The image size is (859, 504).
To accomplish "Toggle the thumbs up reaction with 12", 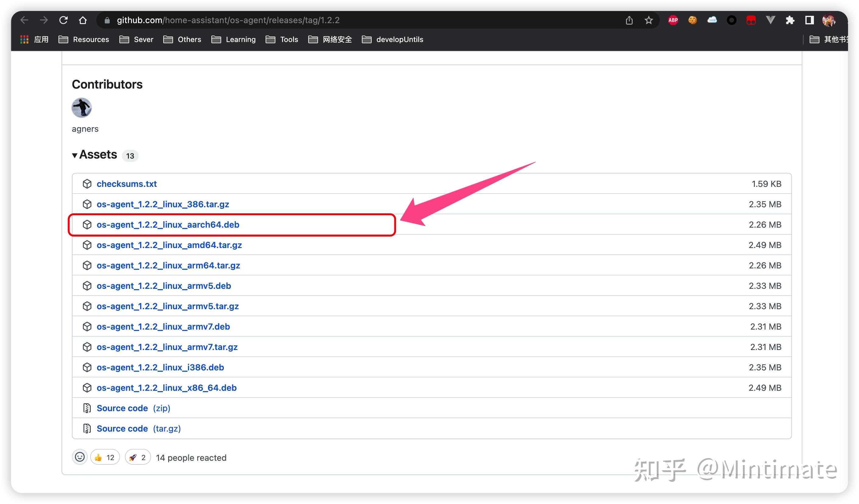I will pyautogui.click(x=105, y=457).
